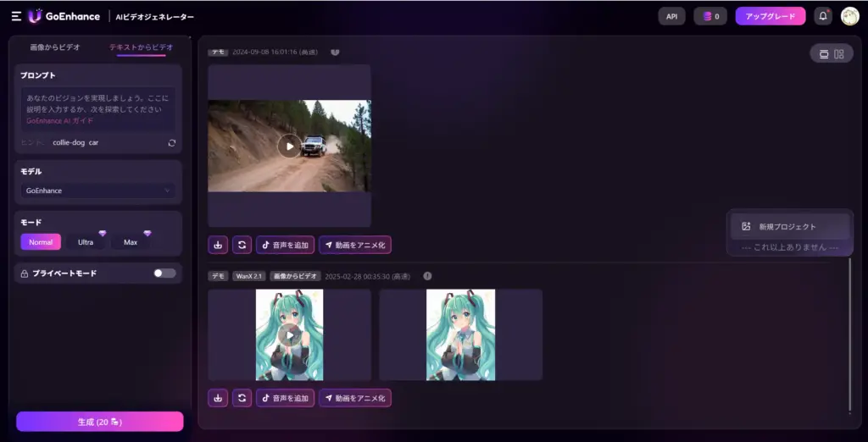This screenshot has width=868, height=442.
Task: Open the API button
Action: click(671, 16)
